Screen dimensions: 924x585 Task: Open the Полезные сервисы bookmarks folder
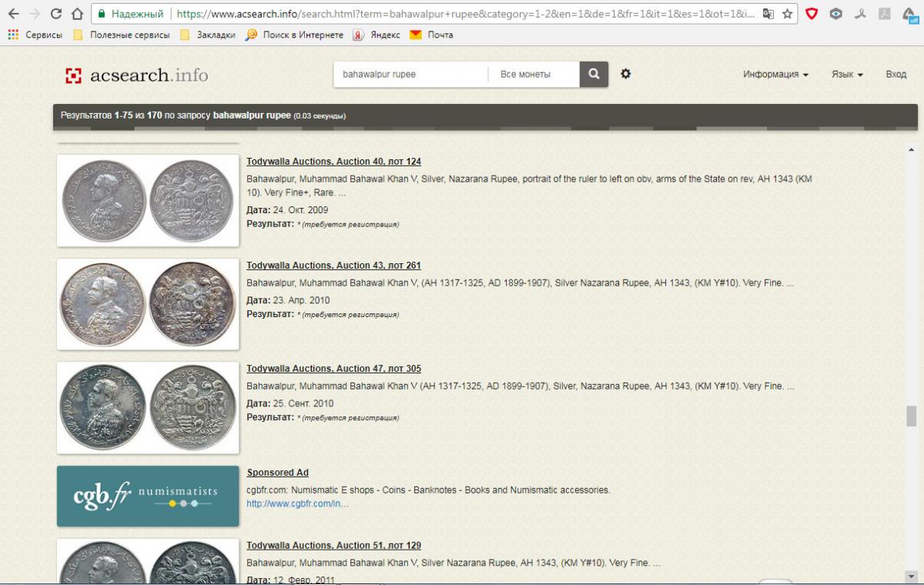(x=122, y=35)
